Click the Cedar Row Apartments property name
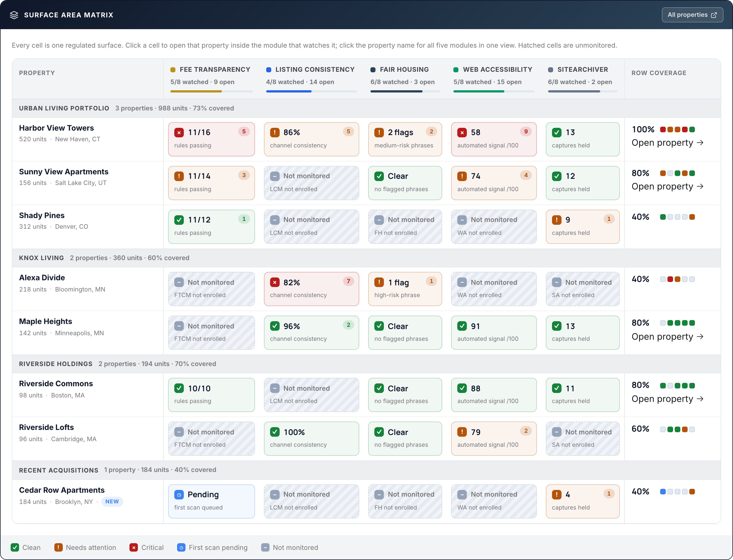 click(x=62, y=490)
